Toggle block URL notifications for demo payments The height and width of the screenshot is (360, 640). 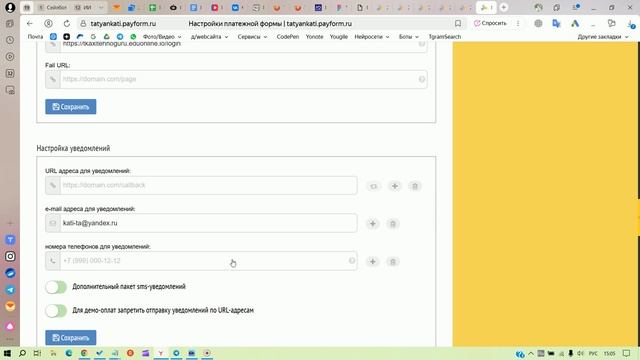tap(56, 311)
